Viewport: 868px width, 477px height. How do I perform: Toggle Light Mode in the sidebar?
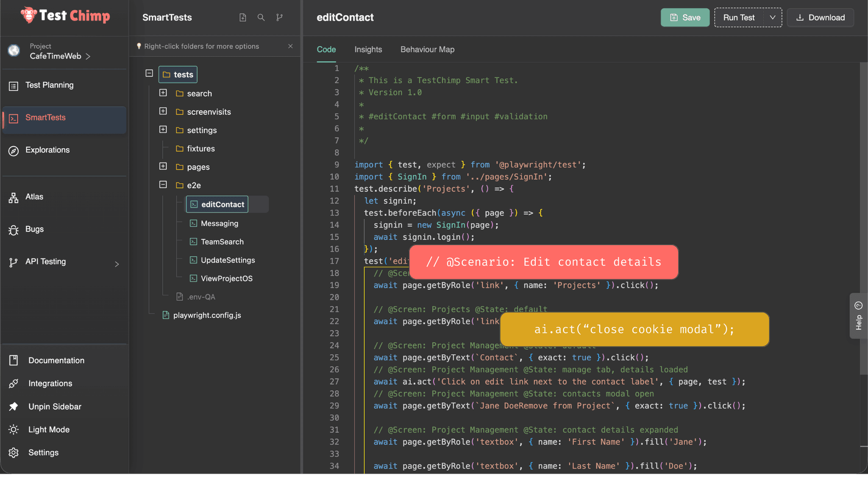49,430
